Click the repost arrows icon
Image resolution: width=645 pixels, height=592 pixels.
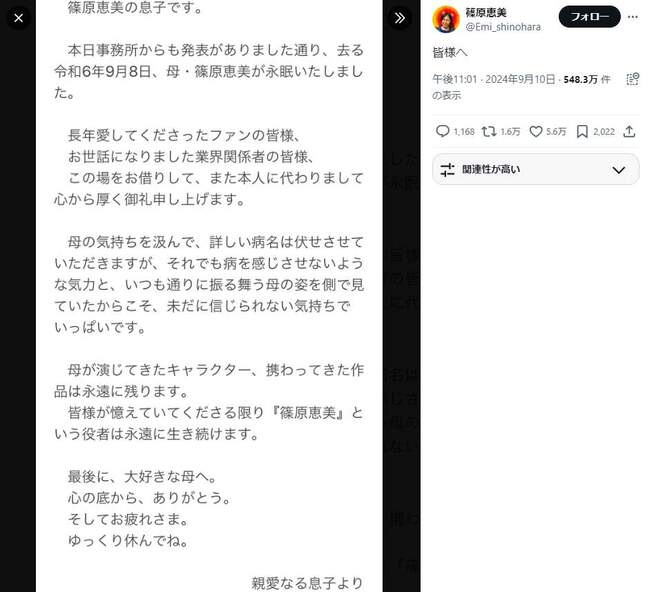coord(489,132)
